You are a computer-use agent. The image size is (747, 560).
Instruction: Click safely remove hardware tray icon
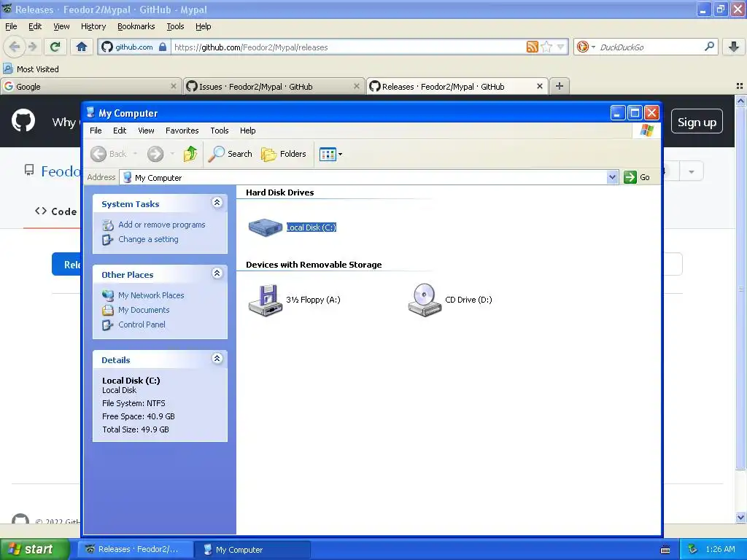click(x=693, y=549)
